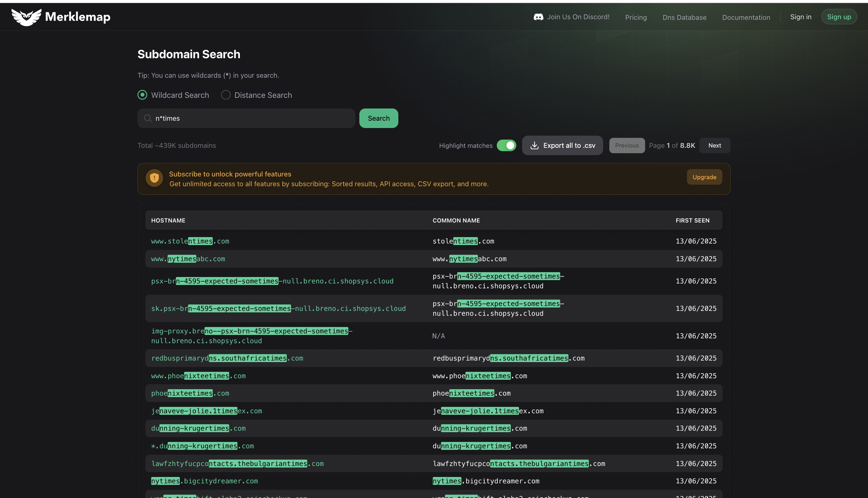The image size is (868, 498).
Task: Open hostname psx-brn-4595-expected-sometimes-null.breno.ci.shopsys.cloud
Action: (x=272, y=281)
